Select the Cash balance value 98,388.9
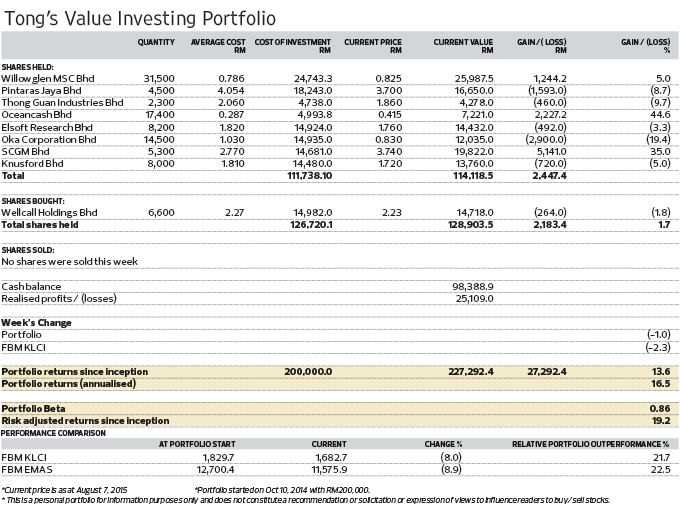Image resolution: width=680 pixels, height=512 pixels. tap(473, 287)
